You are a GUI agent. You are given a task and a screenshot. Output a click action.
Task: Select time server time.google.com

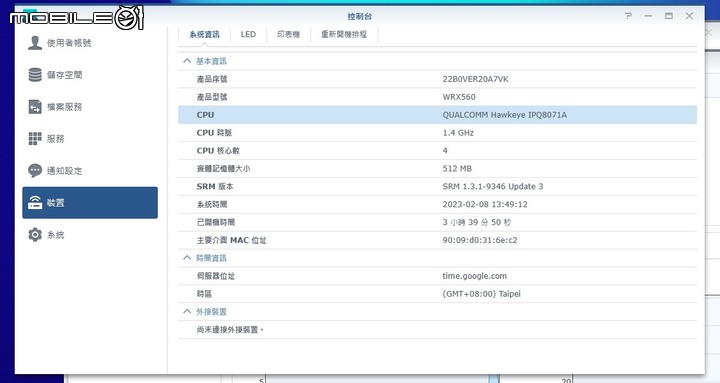tap(474, 276)
